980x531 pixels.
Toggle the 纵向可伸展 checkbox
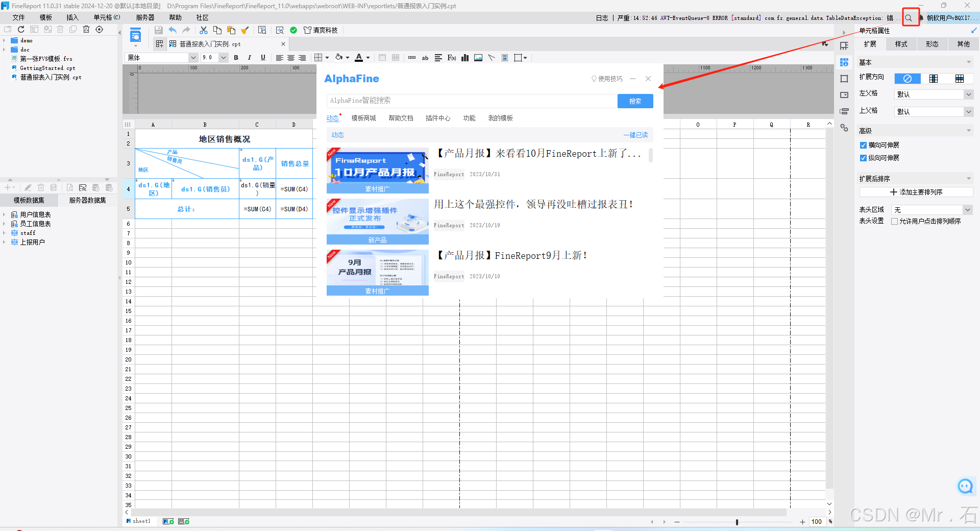click(863, 158)
